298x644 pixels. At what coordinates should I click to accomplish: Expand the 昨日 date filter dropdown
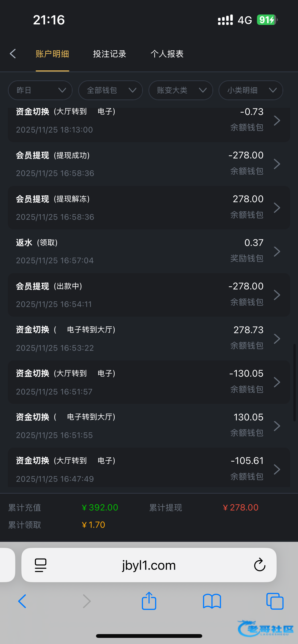(x=40, y=90)
